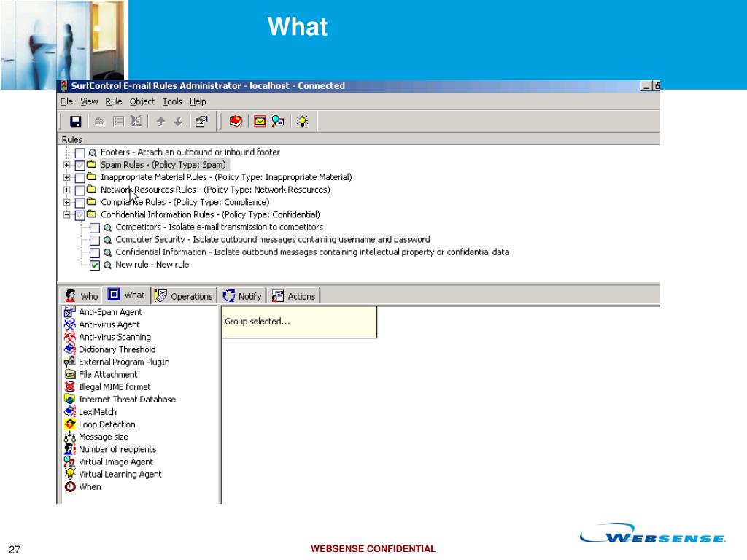Open the View menu
The height and width of the screenshot is (560, 747).
89,101
